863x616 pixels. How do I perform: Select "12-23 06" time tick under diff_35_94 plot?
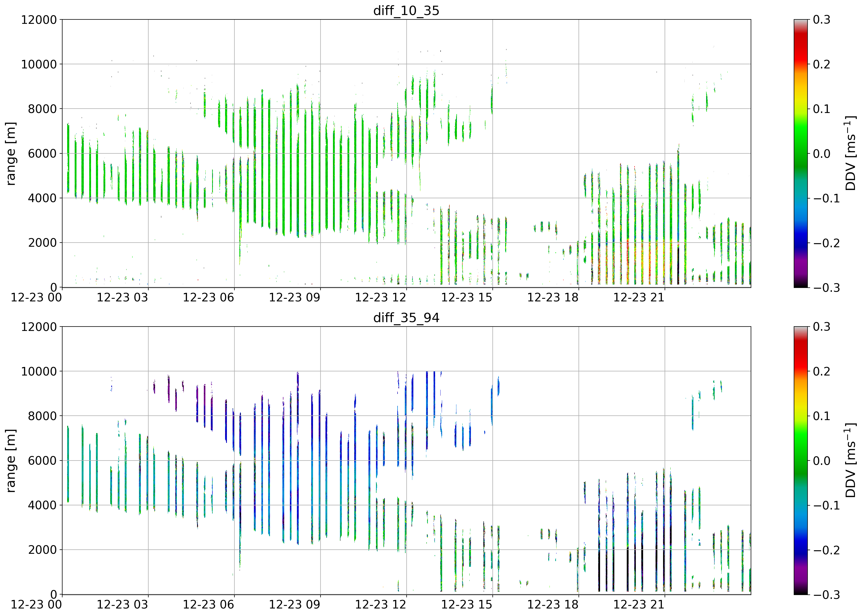point(208,605)
